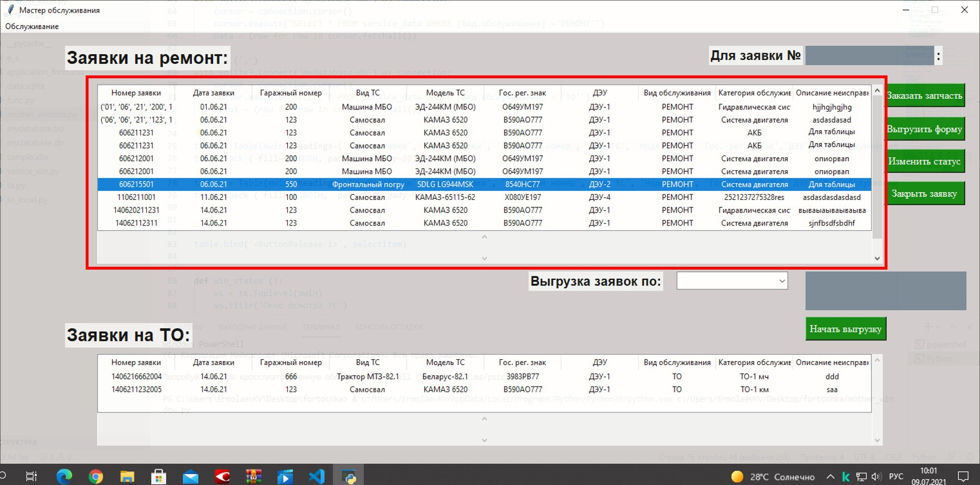This screenshot has height=485, width=980.
Task: Open File Explorer from the taskbar
Action: (127, 476)
